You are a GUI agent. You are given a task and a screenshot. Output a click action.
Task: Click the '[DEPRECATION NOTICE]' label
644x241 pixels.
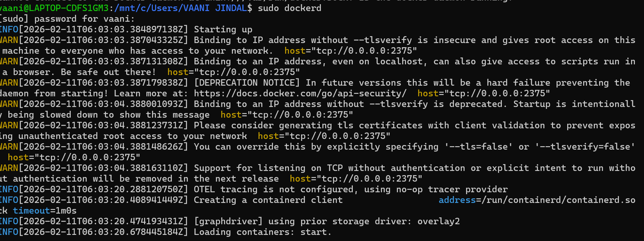[247, 83]
